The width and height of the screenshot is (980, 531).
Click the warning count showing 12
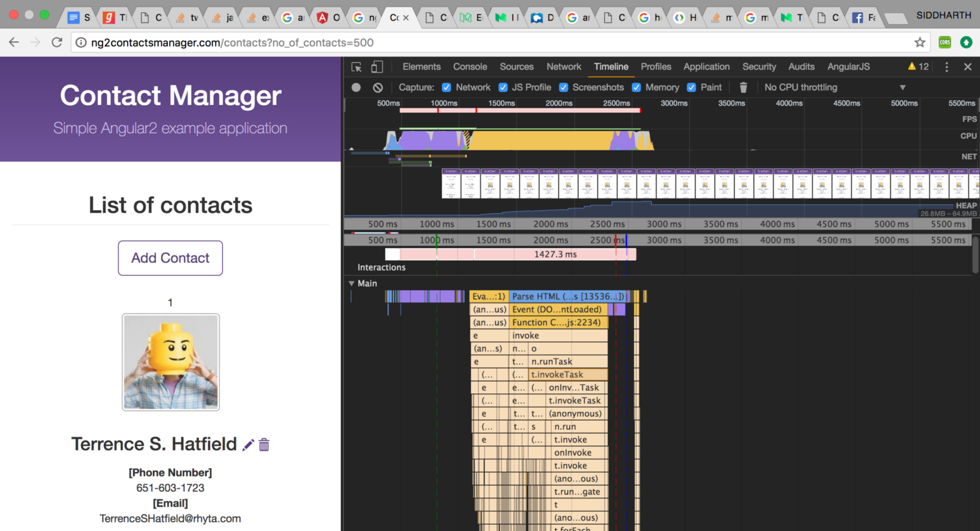pyautogui.click(x=918, y=67)
